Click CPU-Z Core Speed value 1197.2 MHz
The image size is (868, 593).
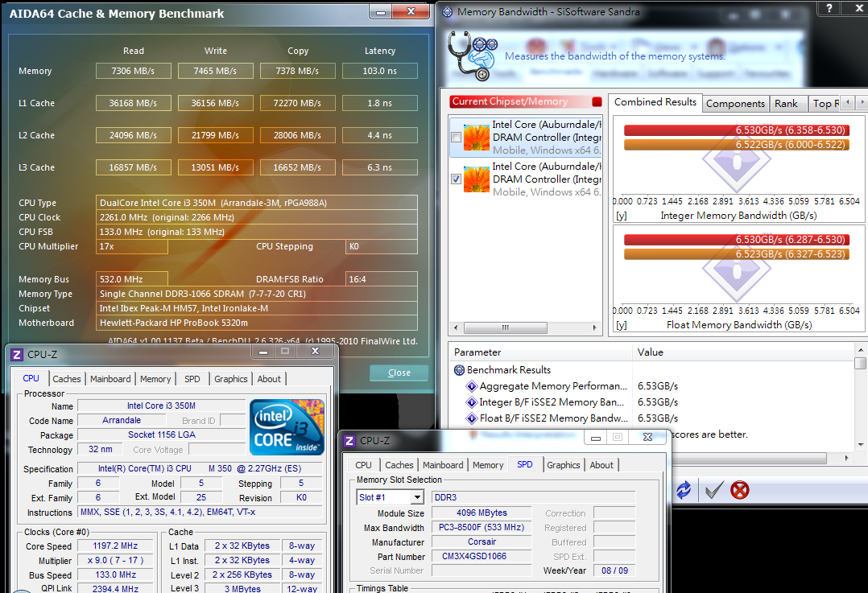115,546
